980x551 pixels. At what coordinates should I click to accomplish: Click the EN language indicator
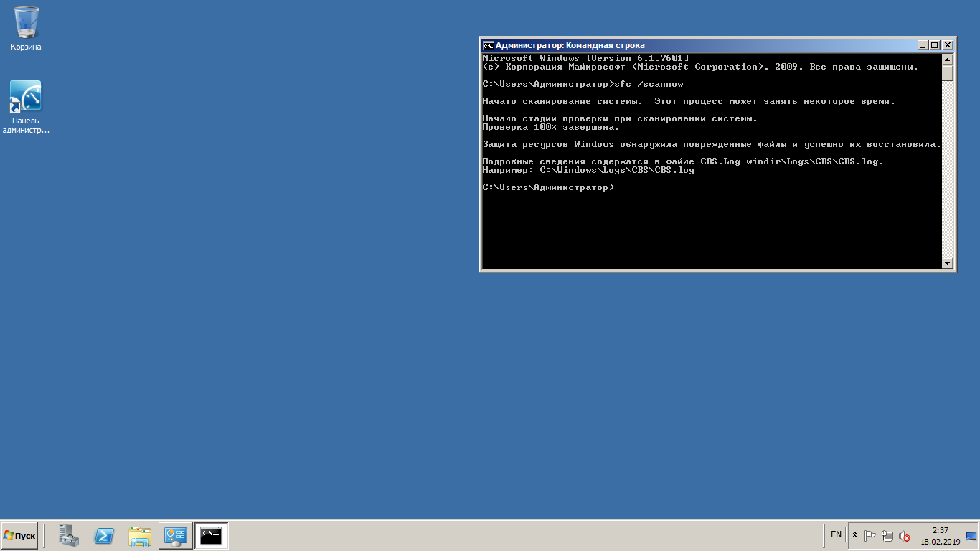(x=836, y=534)
